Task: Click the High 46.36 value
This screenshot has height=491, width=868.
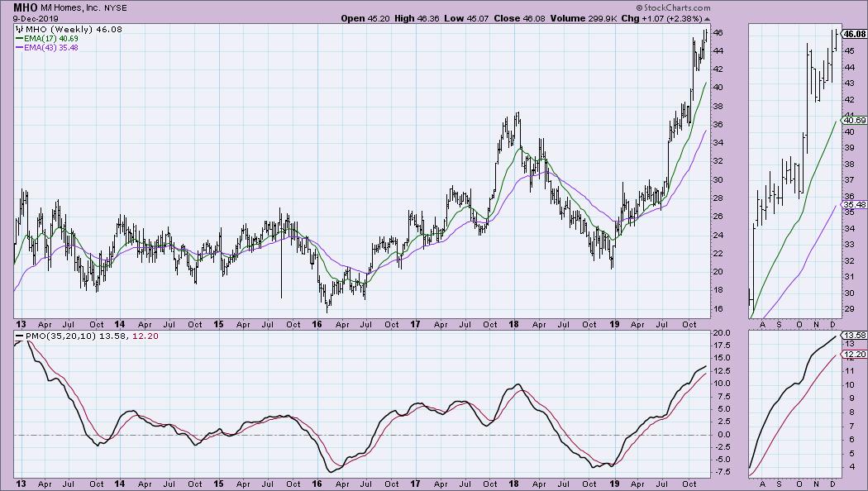Action: pyautogui.click(x=417, y=18)
